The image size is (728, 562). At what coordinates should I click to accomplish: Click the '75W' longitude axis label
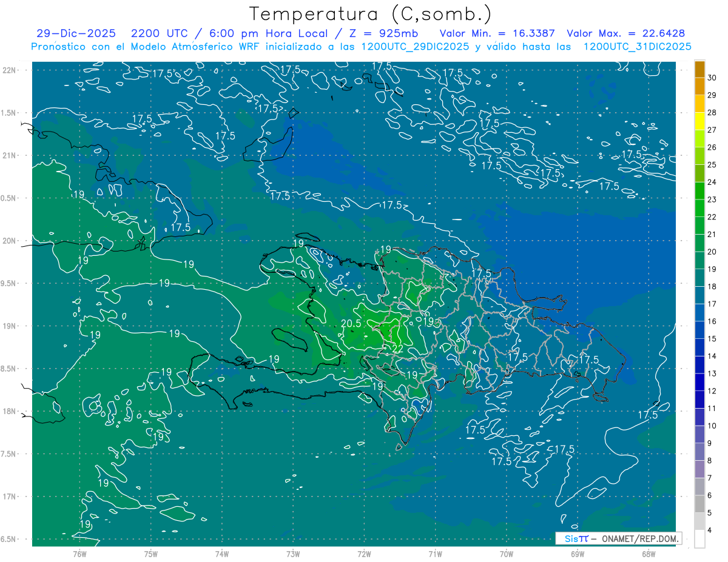pos(151,554)
